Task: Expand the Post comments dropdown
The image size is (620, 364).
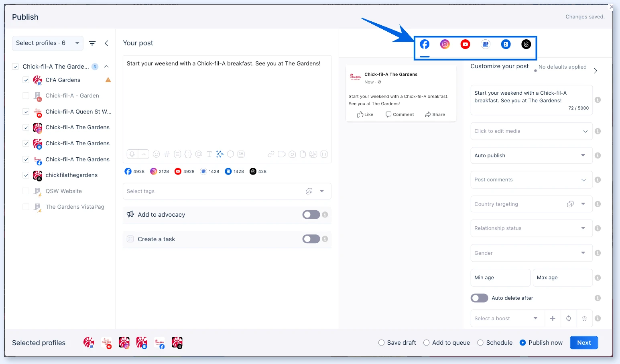Action: coord(531,180)
